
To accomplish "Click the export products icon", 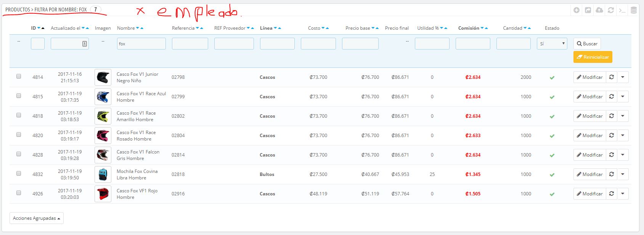I will pyautogui.click(x=588, y=10).
